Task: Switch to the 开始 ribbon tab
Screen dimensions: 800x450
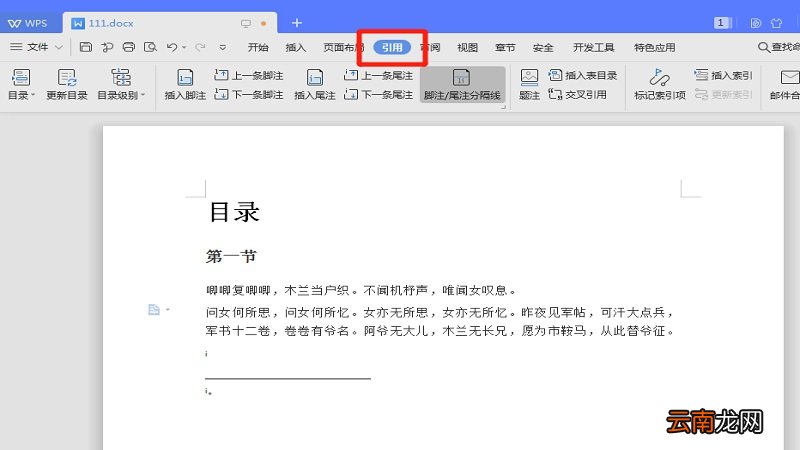Action: click(258, 47)
